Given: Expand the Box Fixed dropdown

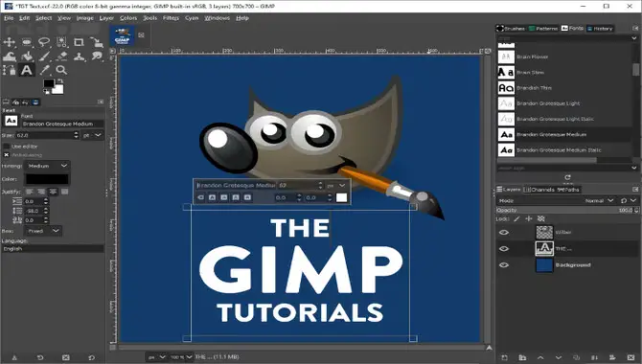Looking at the screenshot, I should pos(43,231).
